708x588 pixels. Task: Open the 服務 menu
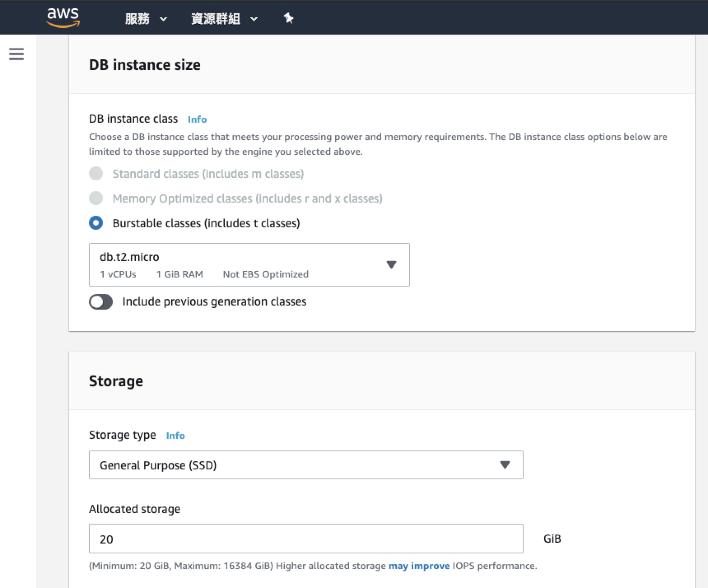(137, 19)
